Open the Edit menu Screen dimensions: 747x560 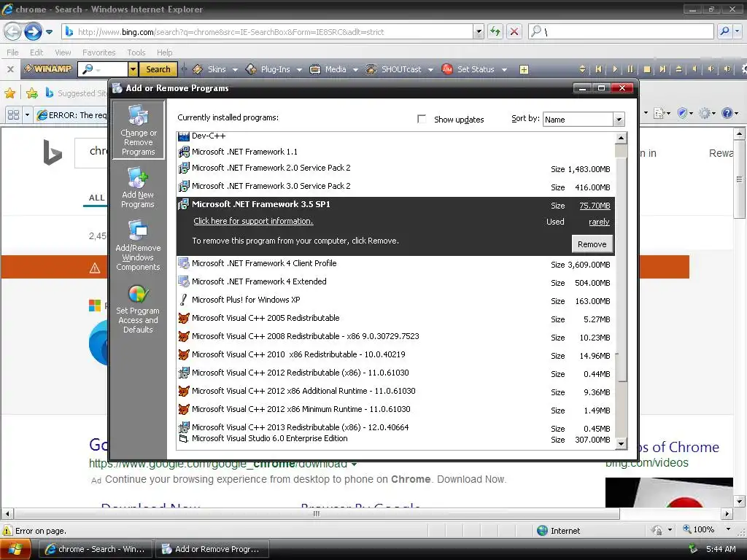click(36, 52)
